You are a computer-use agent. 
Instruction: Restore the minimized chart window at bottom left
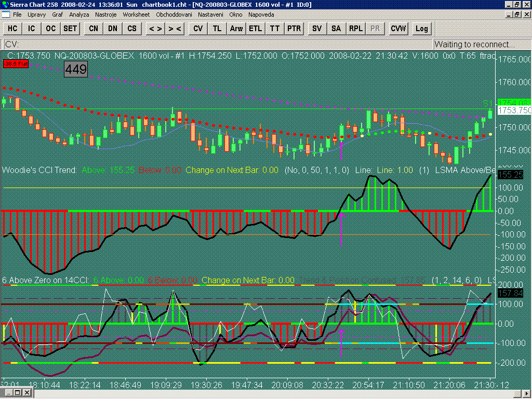(17, 393)
